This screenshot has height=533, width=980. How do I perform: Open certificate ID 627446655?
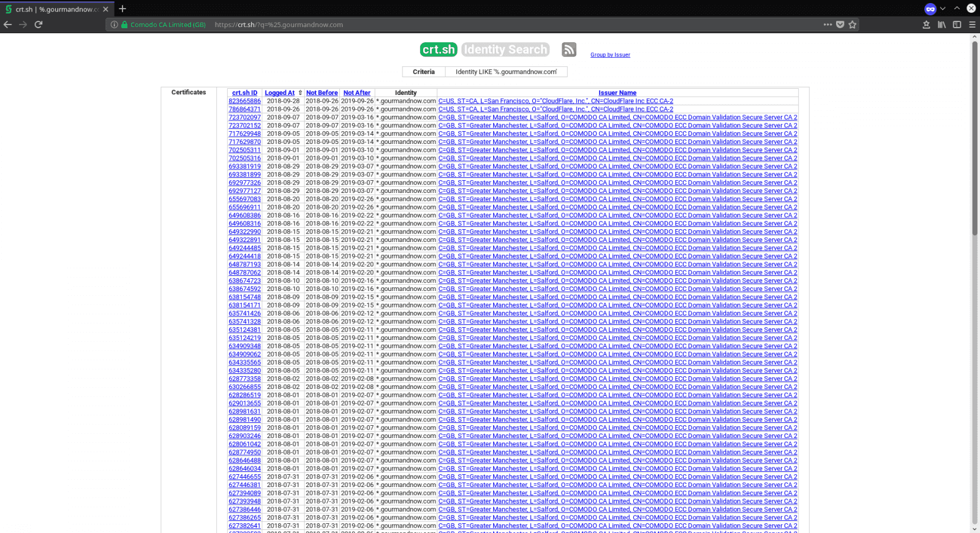coord(244,477)
